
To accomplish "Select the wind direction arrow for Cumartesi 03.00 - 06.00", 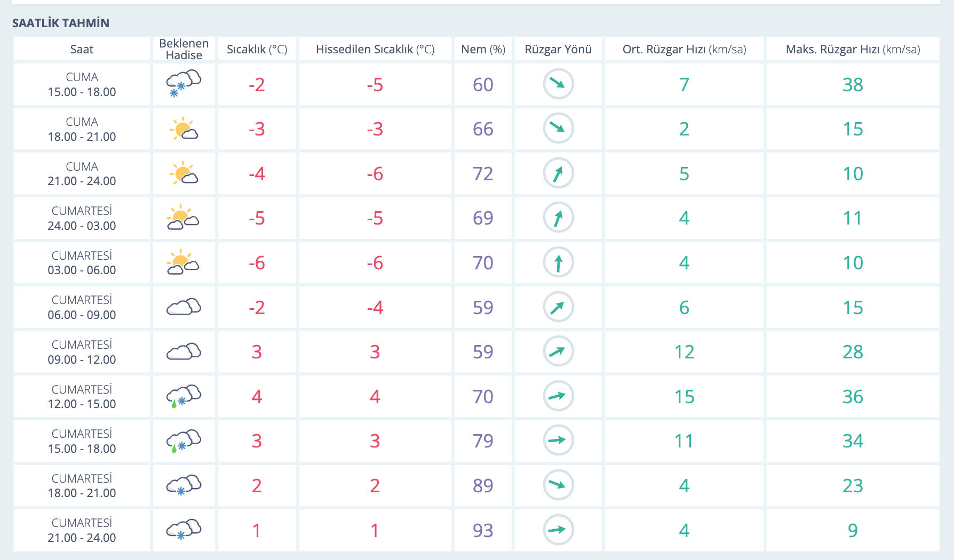I will point(558,262).
